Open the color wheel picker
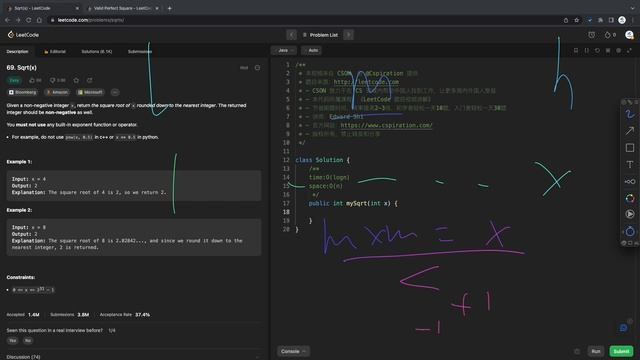The width and height of the screenshot is (640, 360). [630, 198]
